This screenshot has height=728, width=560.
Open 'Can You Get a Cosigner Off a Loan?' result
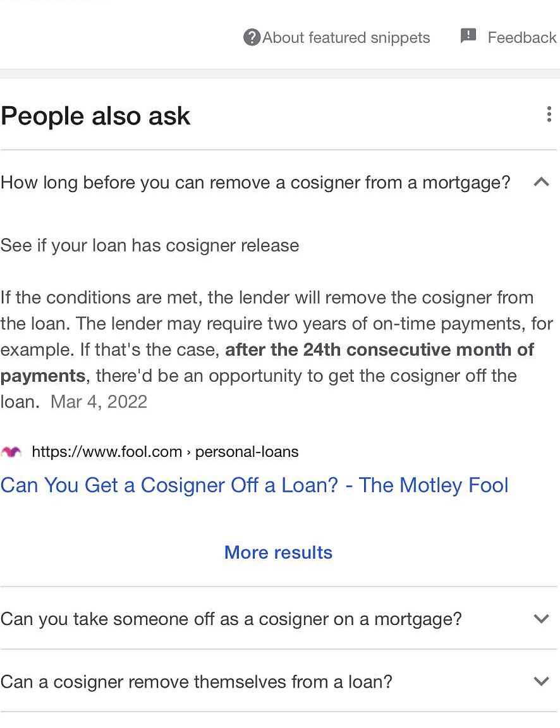254,485
